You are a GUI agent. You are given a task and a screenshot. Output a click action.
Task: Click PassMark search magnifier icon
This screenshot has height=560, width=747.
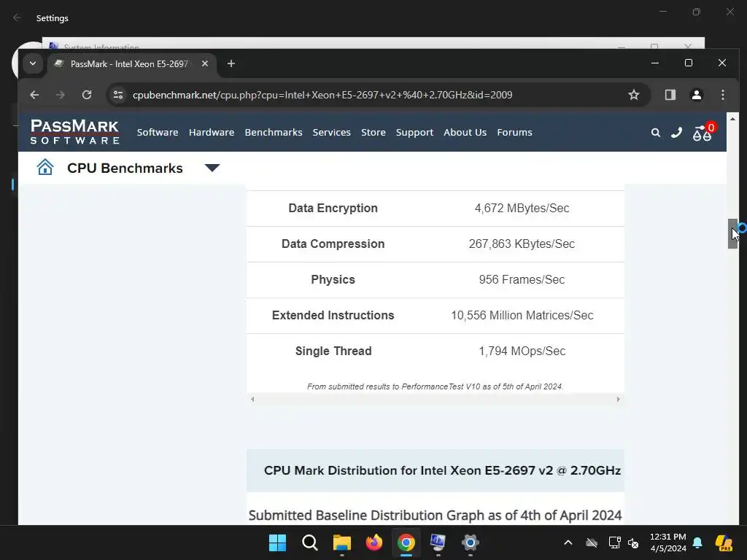pyautogui.click(x=656, y=133)
